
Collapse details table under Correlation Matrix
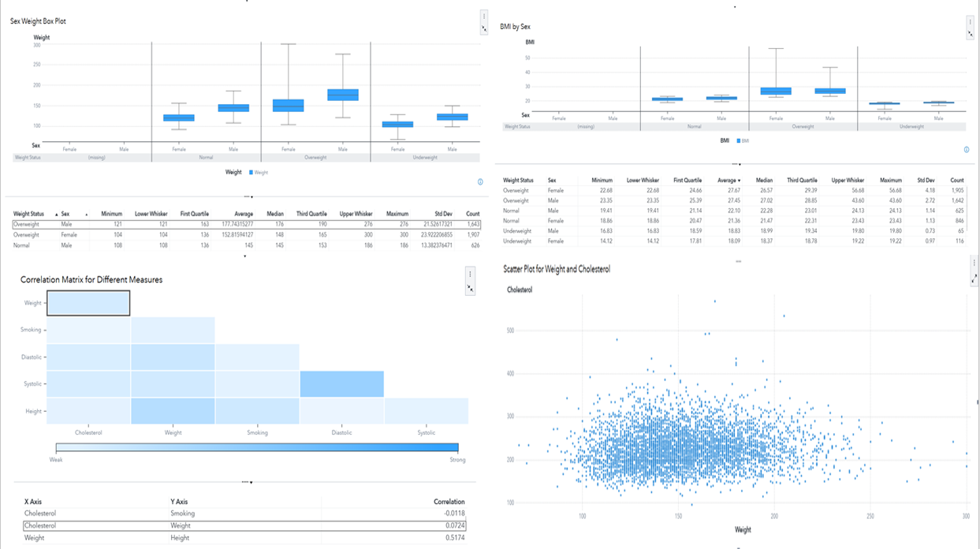point(248,482)
